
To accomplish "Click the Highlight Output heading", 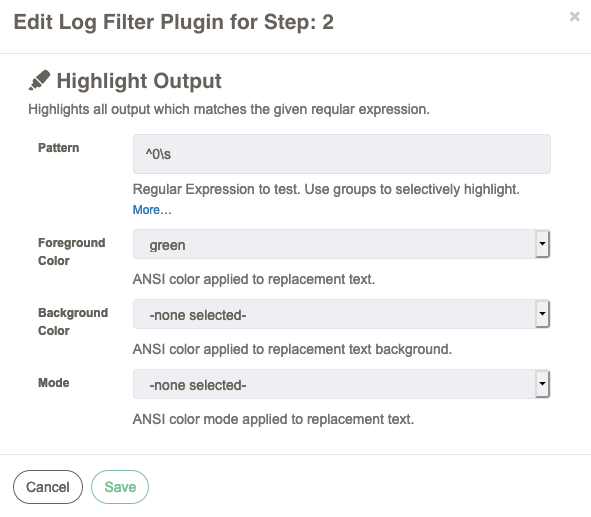I will (139, 81).
